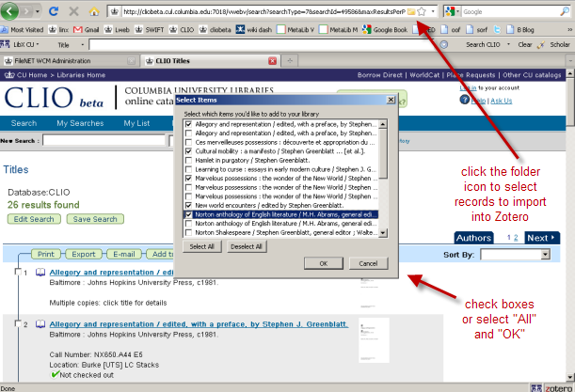Click the Google search magnifier icon
This screenshot has height=392, width=575.
click(x=565, y=11)
